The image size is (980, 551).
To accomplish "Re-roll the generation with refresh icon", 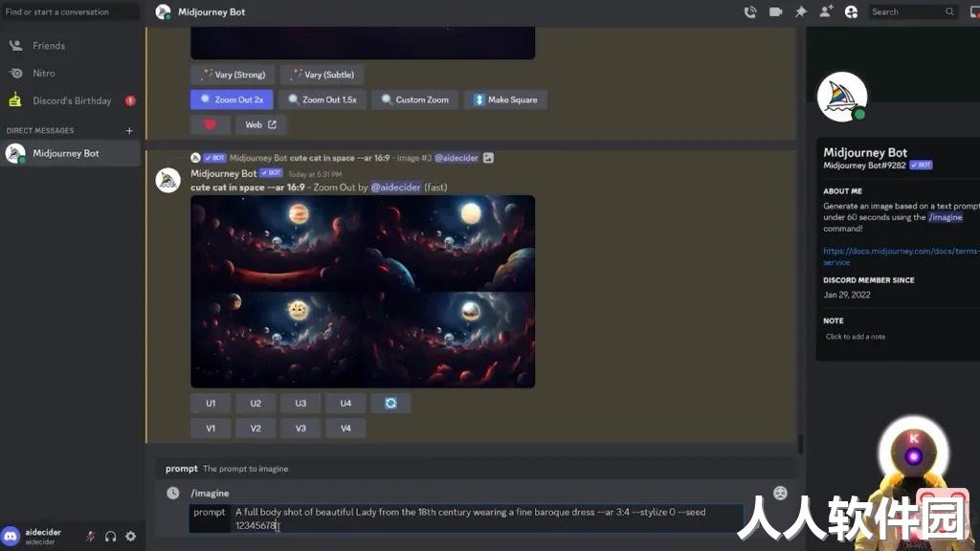I will point(390,404).
